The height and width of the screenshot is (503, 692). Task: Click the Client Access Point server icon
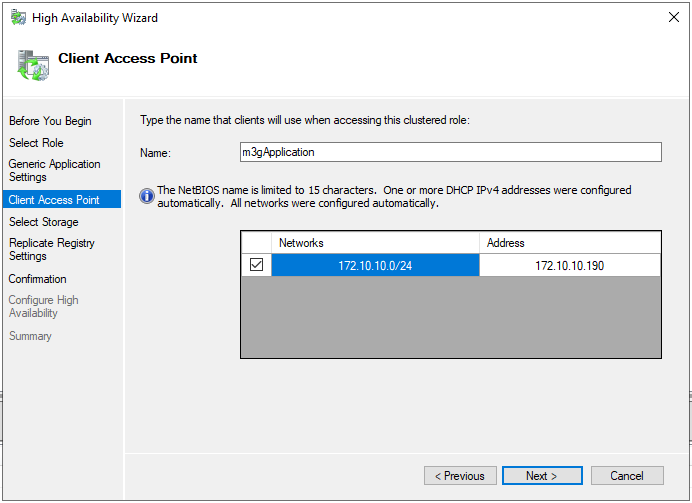pyautogui.click(x=33, y=65)
